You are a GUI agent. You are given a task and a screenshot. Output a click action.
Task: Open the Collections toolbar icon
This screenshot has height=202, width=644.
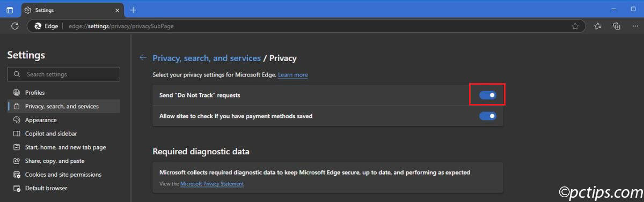(617, 26)
